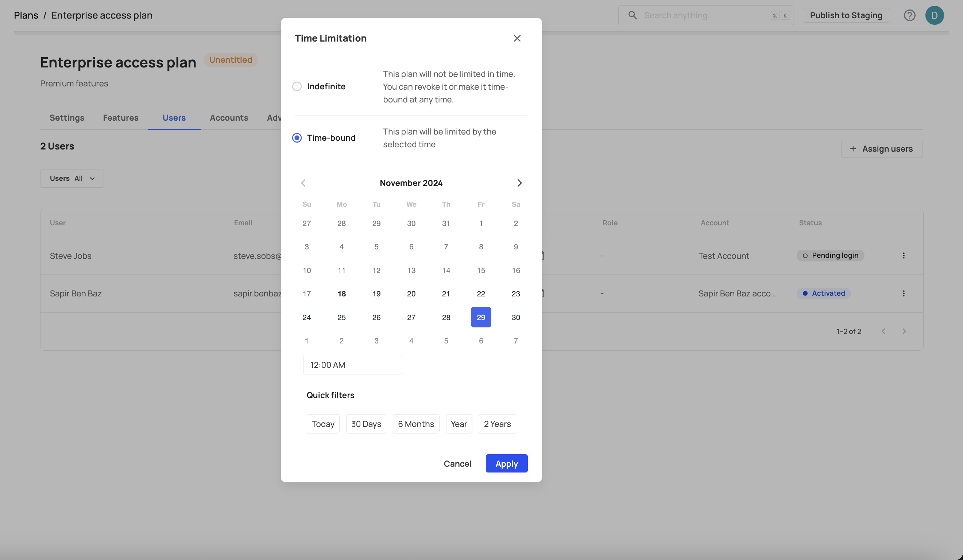Open the help question mark icon
This screenshot has height=560, width=963.
click(x=909, y=15)
